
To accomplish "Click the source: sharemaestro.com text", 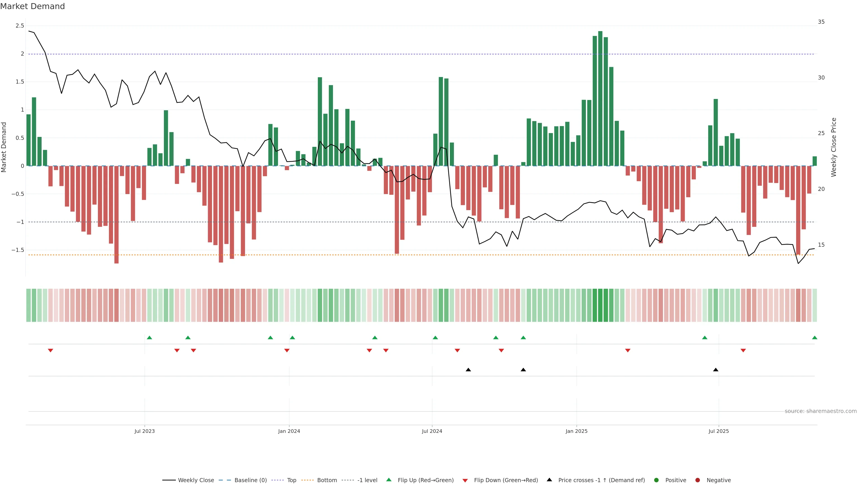I will coord(821,411).
